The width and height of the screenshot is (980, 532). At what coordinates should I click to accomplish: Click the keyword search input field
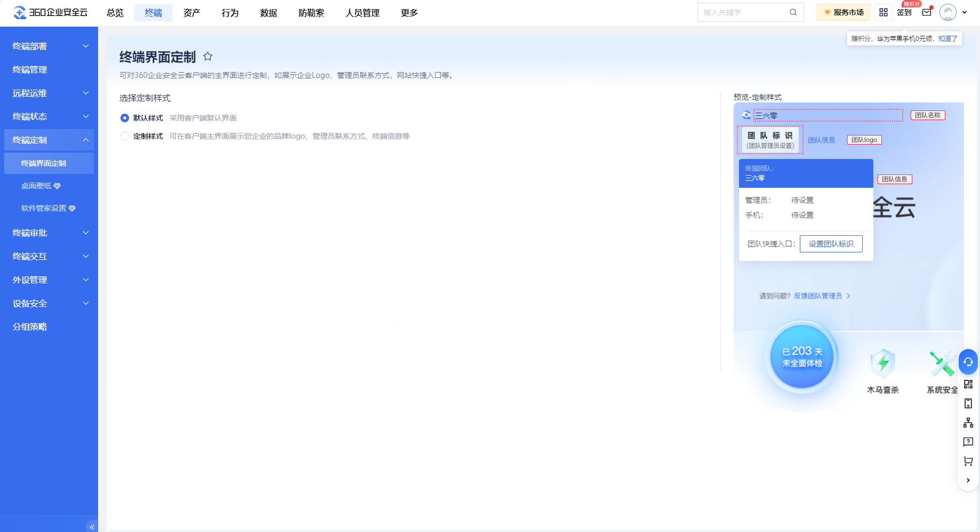point(744,12)
